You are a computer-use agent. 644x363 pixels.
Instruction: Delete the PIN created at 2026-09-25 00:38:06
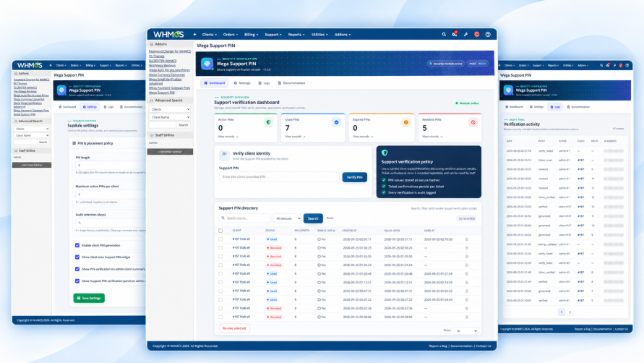click(467, 317)
